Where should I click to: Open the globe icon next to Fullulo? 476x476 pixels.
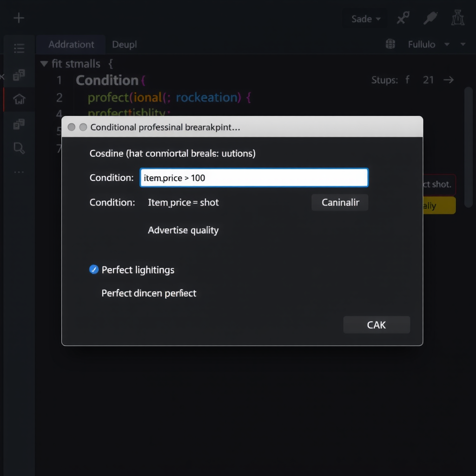390,44
